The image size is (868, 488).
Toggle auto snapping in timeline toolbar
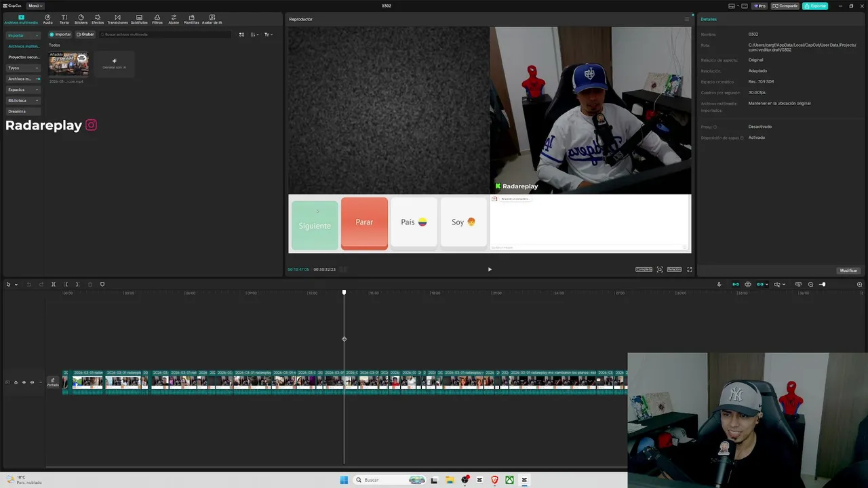[748, 284]
